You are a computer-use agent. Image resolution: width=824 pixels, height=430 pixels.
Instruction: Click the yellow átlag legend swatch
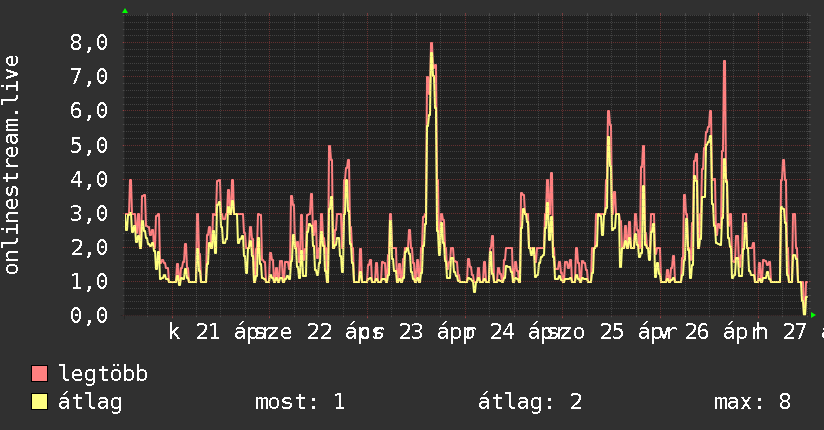coord(39,401)
